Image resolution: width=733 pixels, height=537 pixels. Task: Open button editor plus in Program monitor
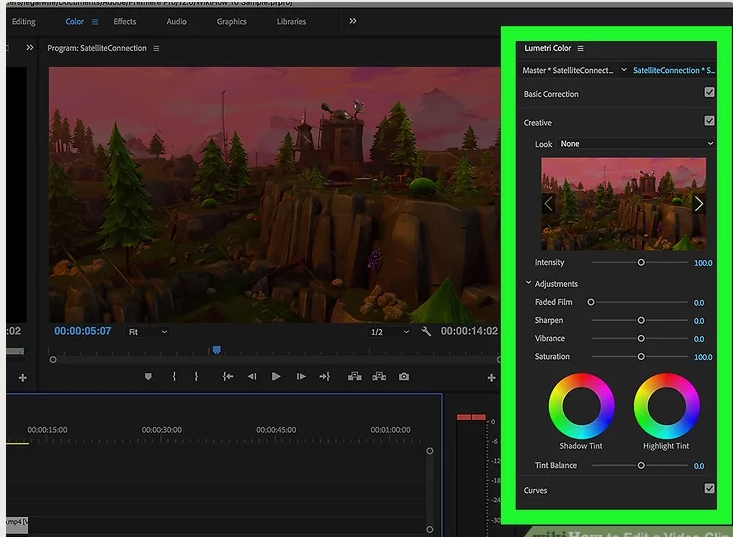tap(491, 378)
